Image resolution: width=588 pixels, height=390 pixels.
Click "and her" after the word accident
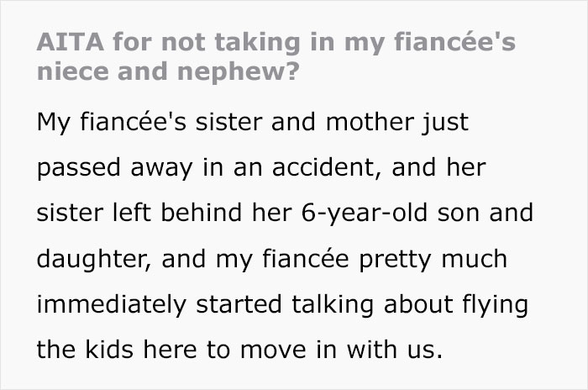pos(438,167)
